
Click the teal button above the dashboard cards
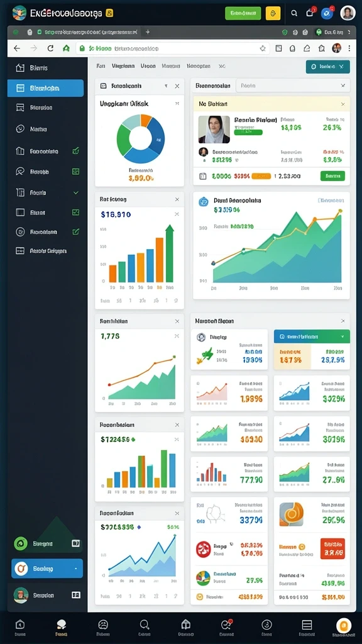click(328, 67)
